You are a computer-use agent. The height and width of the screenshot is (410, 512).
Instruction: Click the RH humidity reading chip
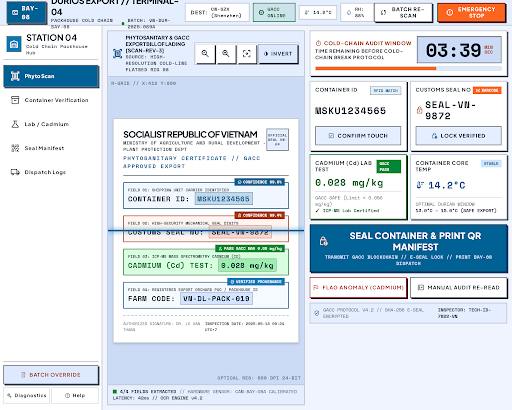pos(356,13)
